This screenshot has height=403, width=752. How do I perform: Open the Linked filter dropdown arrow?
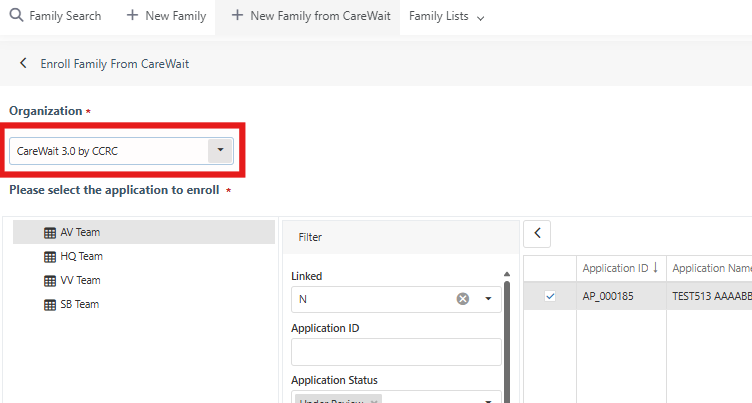pos(488,299)
